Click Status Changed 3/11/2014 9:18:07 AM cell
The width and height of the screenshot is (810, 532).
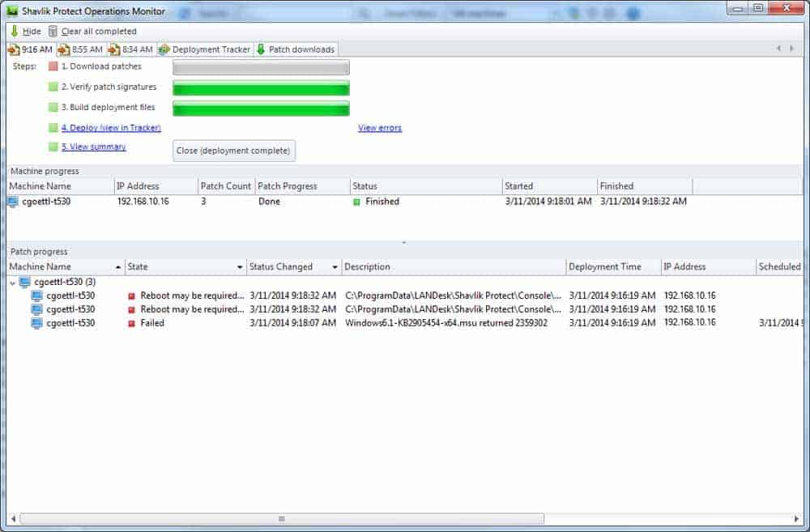point(293,323)
